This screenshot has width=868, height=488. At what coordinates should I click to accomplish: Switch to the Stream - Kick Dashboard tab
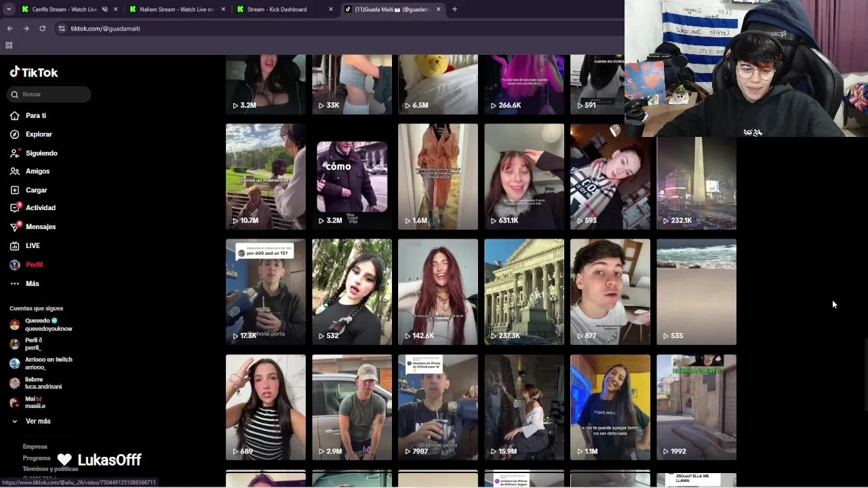coord(285,9)
